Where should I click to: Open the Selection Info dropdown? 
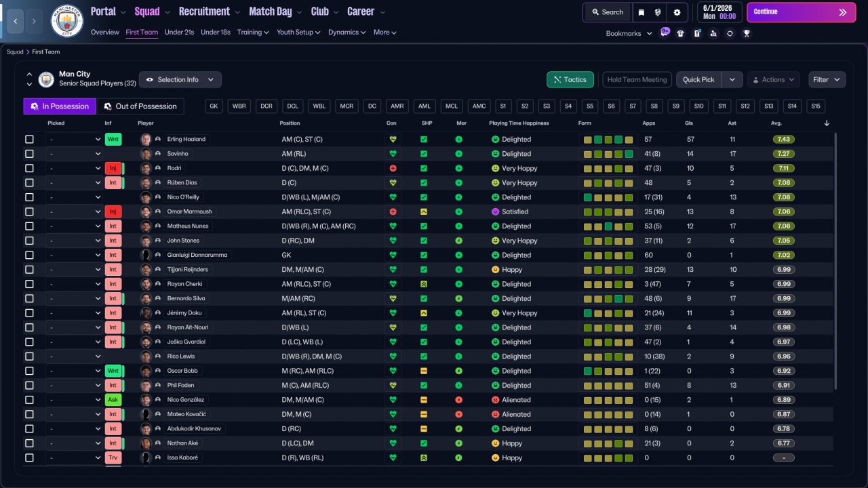coord(180,79)
